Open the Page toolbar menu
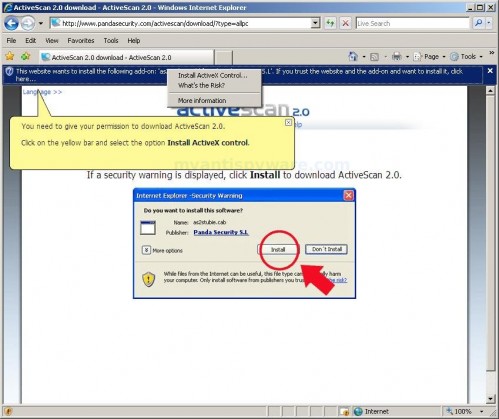The height and width of the screenshot is (419, 499). (x=429, y=57)
